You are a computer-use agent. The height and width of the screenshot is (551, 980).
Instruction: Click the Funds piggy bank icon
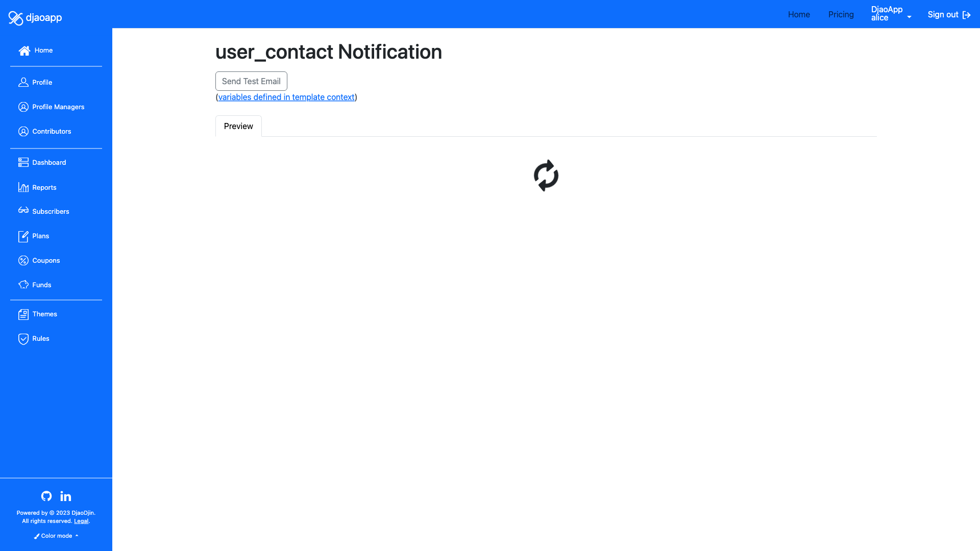(x=23, y=285)
